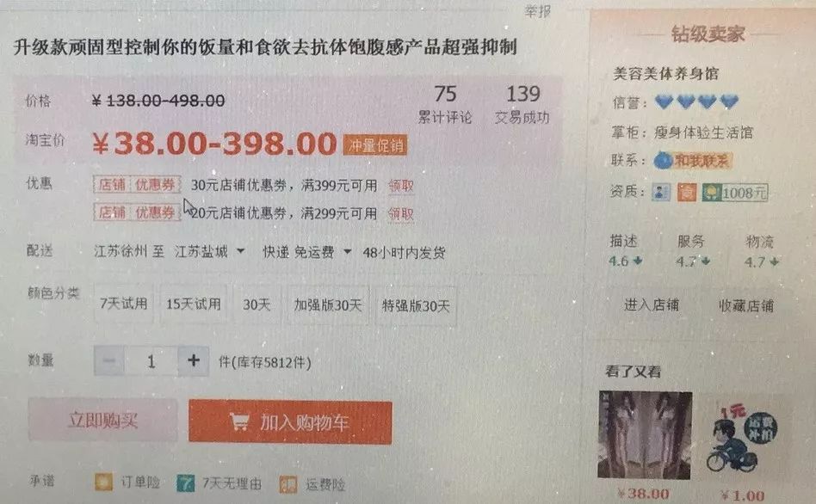Image resolution: width=816 pixels, height=504 pixels.
Task: Click the blue 和我联系 WangWang contact icon
Action: click(x=692, y=161)
